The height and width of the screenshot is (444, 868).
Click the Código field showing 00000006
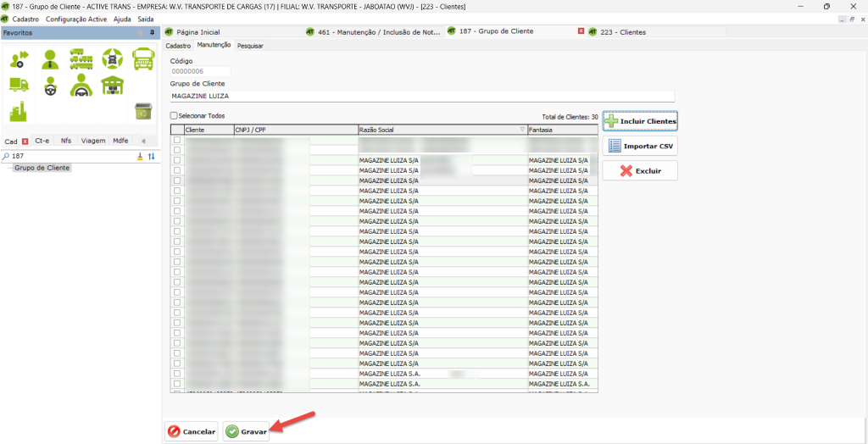tap(200, 71)
